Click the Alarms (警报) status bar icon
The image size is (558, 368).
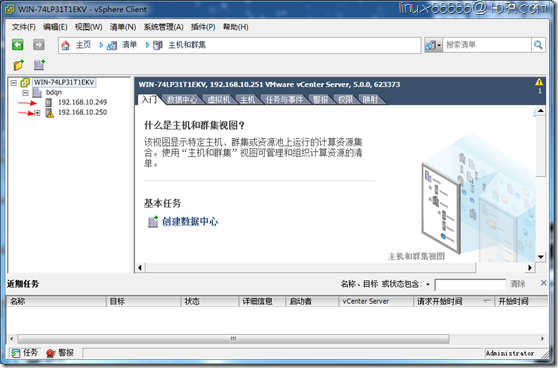pyautogui.click(x=51, y=353)
